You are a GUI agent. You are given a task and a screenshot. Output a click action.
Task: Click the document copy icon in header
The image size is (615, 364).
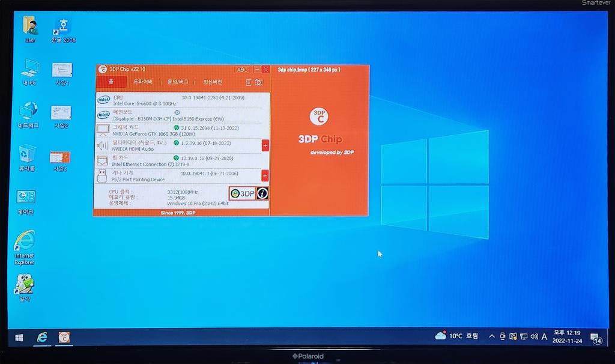click(249, 82)
